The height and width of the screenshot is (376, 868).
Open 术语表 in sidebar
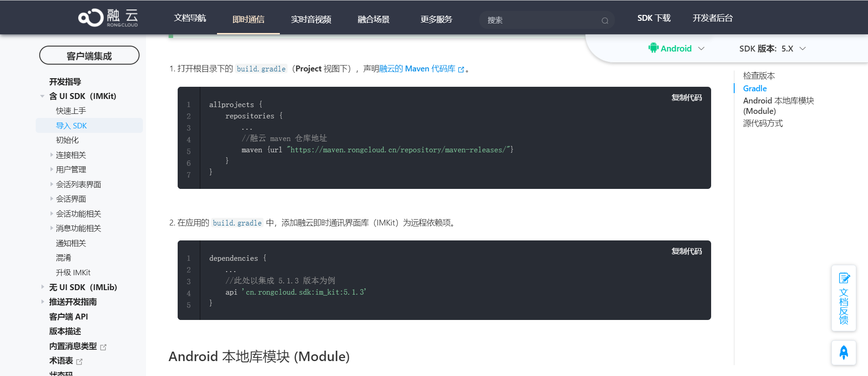[x=61, y=361]
